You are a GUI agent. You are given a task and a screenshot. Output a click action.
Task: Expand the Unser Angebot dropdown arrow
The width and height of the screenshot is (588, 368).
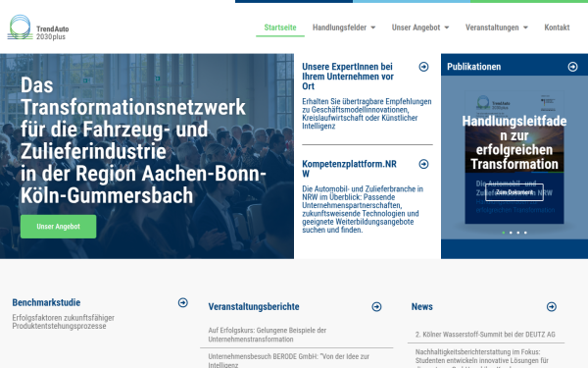pyautogui.click(x=447, y=27)
